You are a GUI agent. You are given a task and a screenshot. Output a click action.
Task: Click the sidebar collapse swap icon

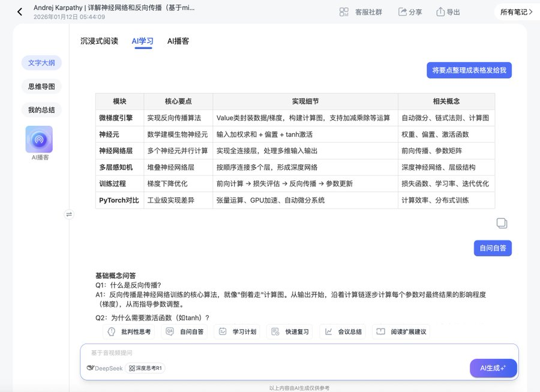pyautogui.click(x=69, y=214)
